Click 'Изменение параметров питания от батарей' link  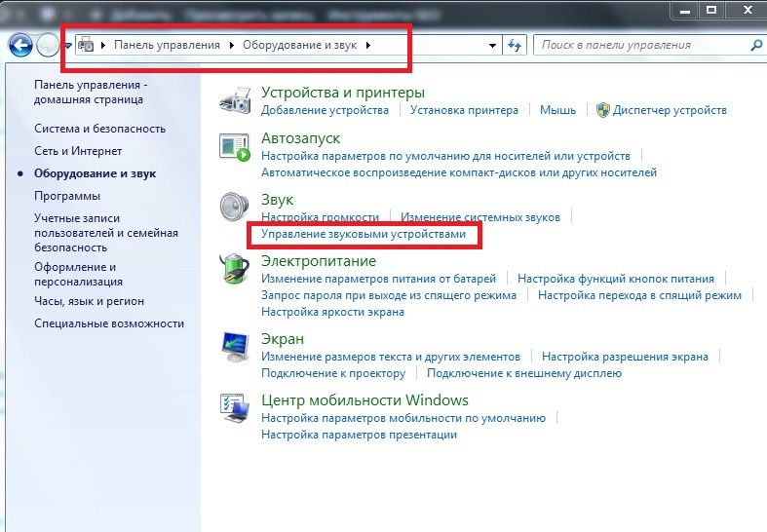[x=378, y=279]
